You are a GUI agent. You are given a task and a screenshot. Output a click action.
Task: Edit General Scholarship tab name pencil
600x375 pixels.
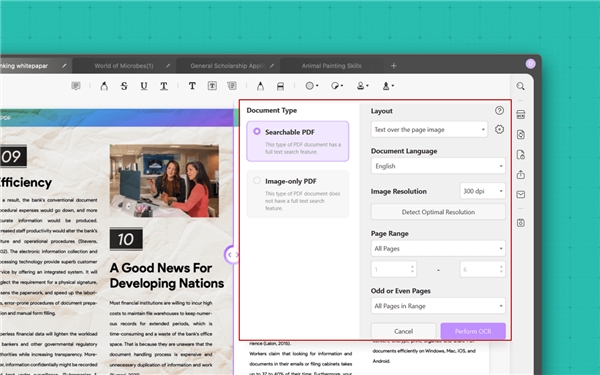[x=272, y=66]
